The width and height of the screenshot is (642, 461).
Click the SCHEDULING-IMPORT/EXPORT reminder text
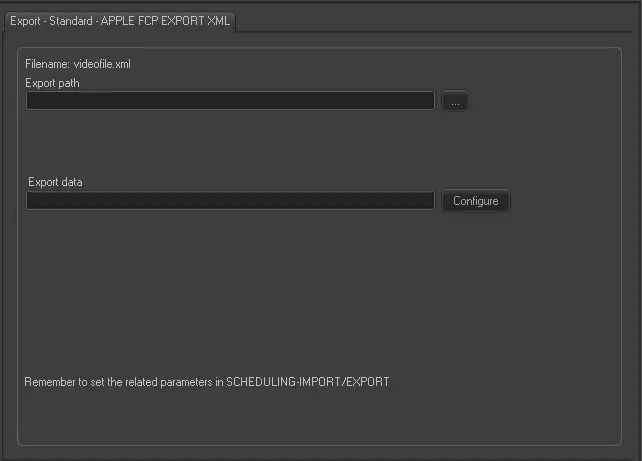click(x=308, y=382)
